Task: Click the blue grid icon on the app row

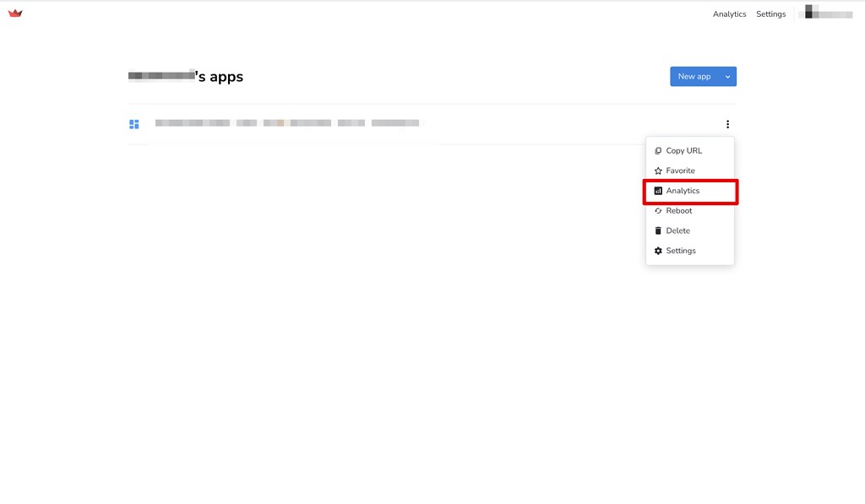Action: (133, 123)
